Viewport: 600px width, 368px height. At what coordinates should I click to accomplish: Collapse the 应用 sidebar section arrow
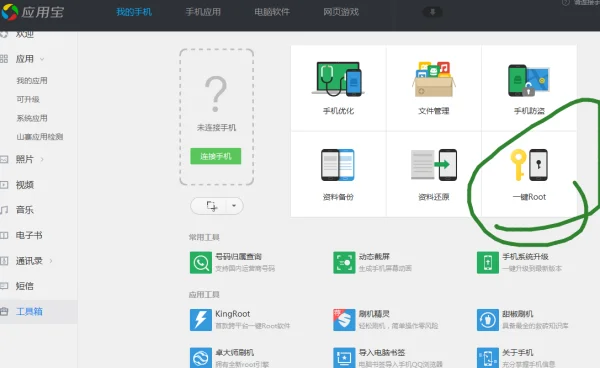[42, 59]
